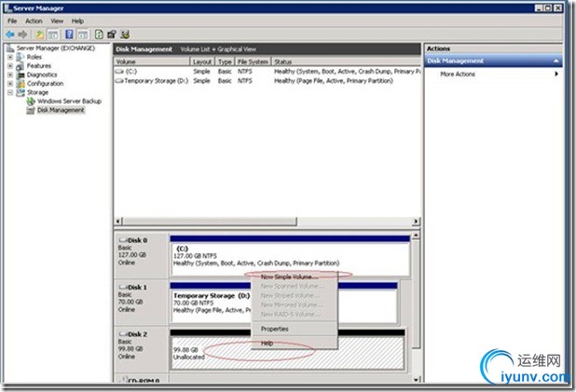Screen dimensions: 576x392
Task: Click the right arrow of volume list scrollbar
Action: pyautogui.click(x=417, y=222)
